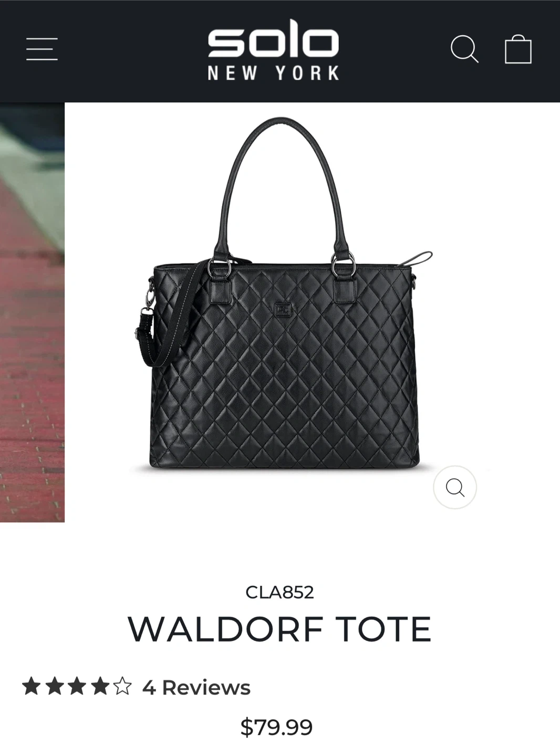
Task: Click the third filled rating star
Action: coord(77,686)
